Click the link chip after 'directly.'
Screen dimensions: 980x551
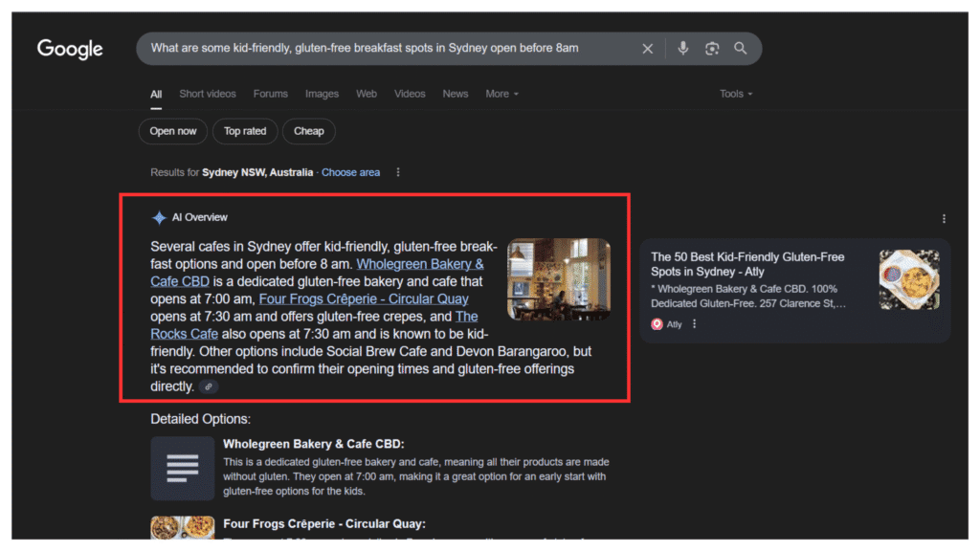point(209,386)
